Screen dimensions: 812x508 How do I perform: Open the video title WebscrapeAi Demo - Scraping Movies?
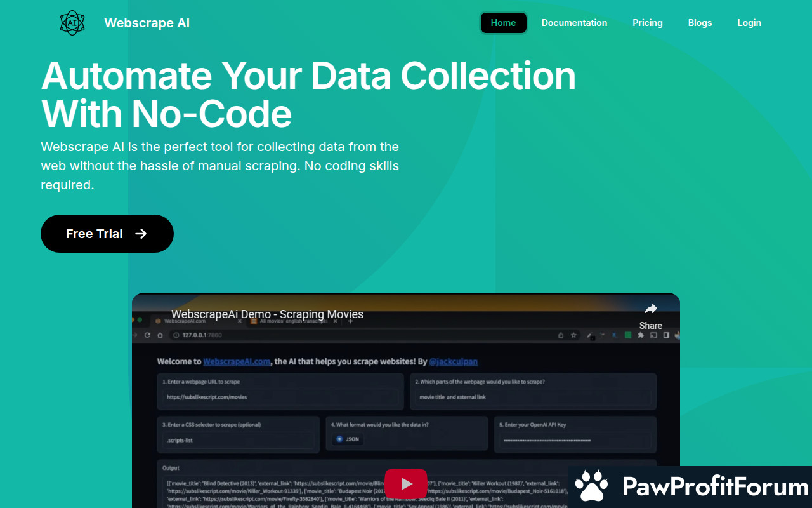pos(267,314)
